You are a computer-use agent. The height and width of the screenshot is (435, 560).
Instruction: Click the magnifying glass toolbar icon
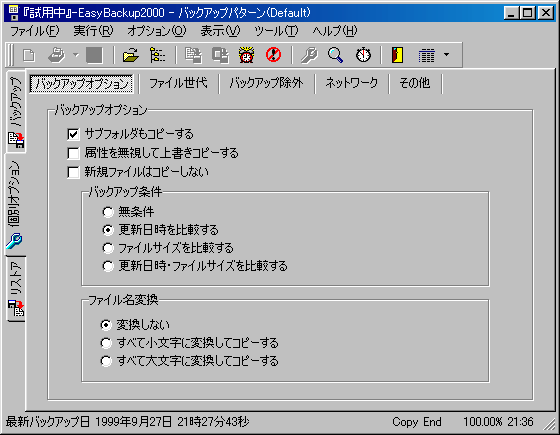(x=336, y=55)
